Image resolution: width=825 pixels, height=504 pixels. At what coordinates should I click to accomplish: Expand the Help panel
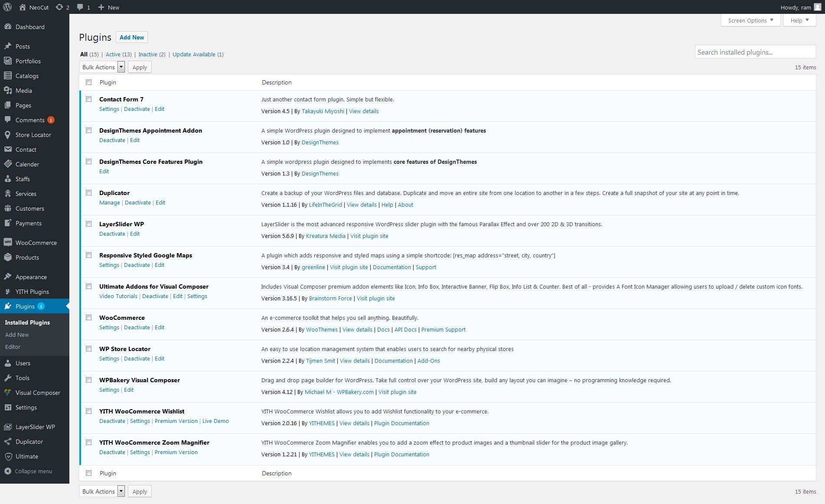[799, 20]
